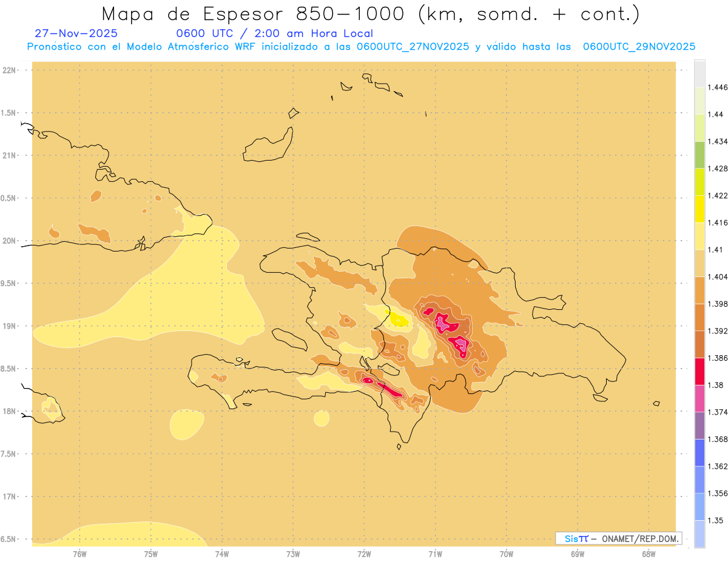Click the 74W longitude label
Viewport: 728px width, 562px height.
click(221, 553)
